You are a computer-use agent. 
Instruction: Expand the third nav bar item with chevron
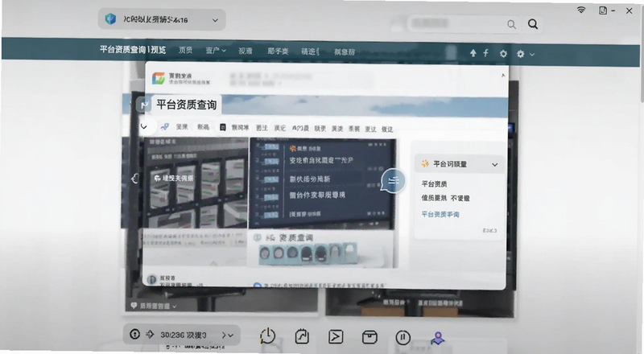click(x=216, y=51)
